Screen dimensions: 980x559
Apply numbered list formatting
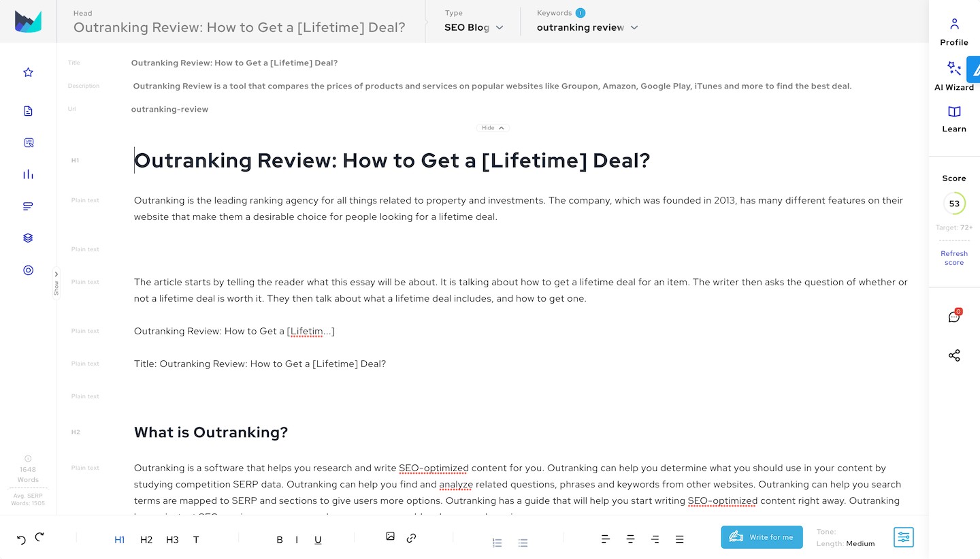point(497,543)
